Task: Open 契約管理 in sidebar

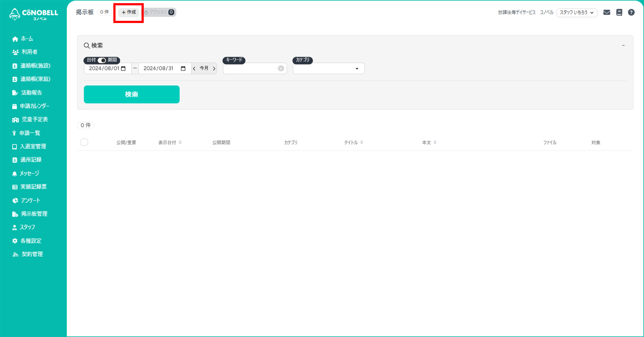Action: [x=27, y=254]
